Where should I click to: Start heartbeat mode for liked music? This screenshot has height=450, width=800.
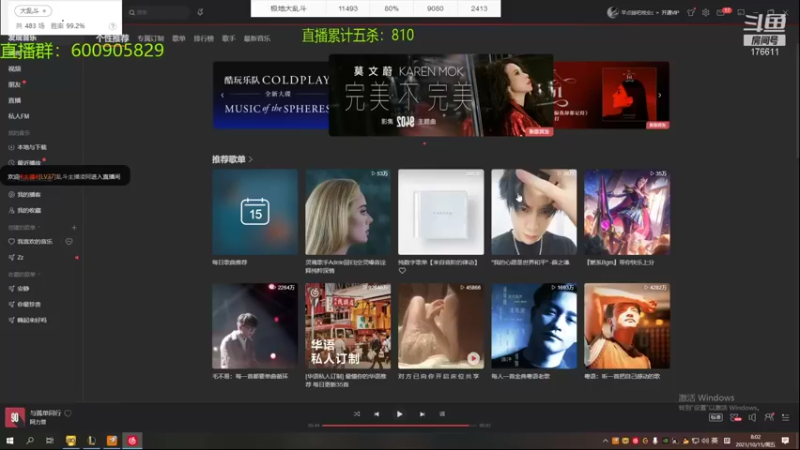(x=69, y=241)
